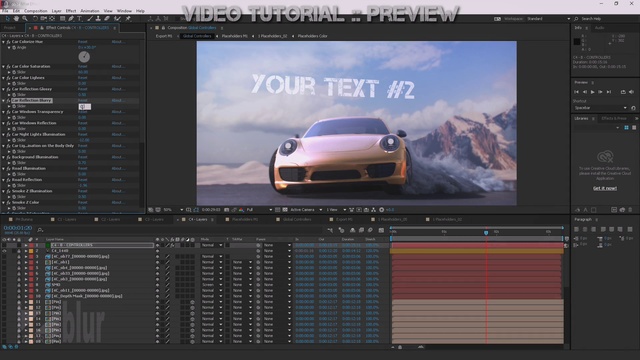Expand Slider under Car Color Lightness

tap(9, 84)
